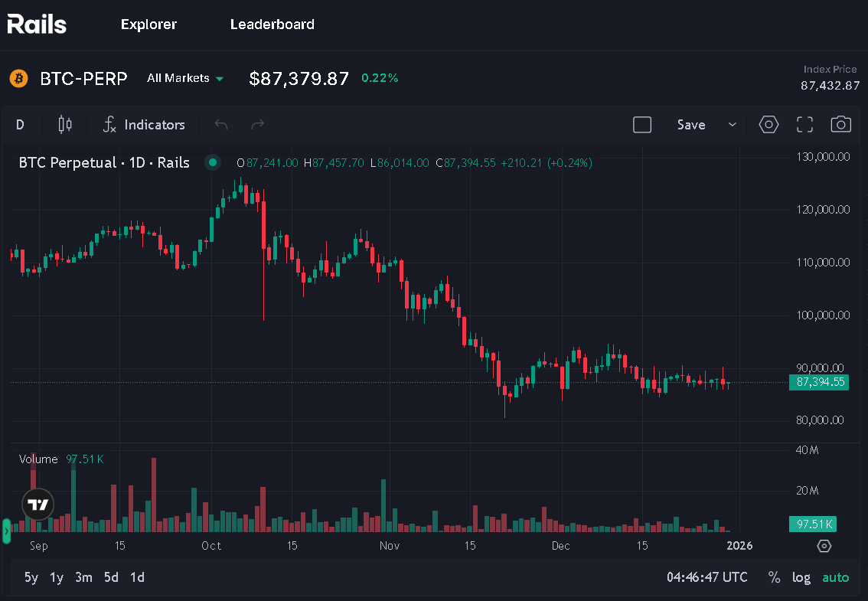
Task: Select the 3m date range
Action: (x=83, y=578)
